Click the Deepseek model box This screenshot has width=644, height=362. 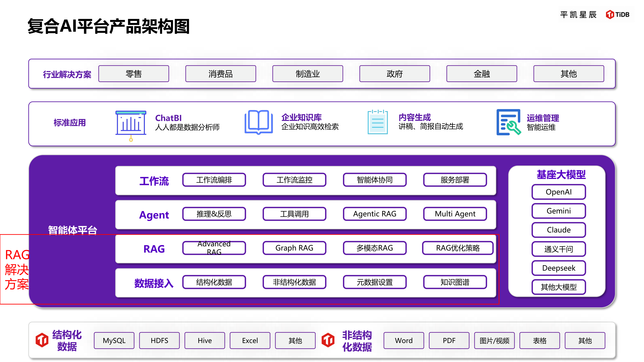click(x=559, y=268)
